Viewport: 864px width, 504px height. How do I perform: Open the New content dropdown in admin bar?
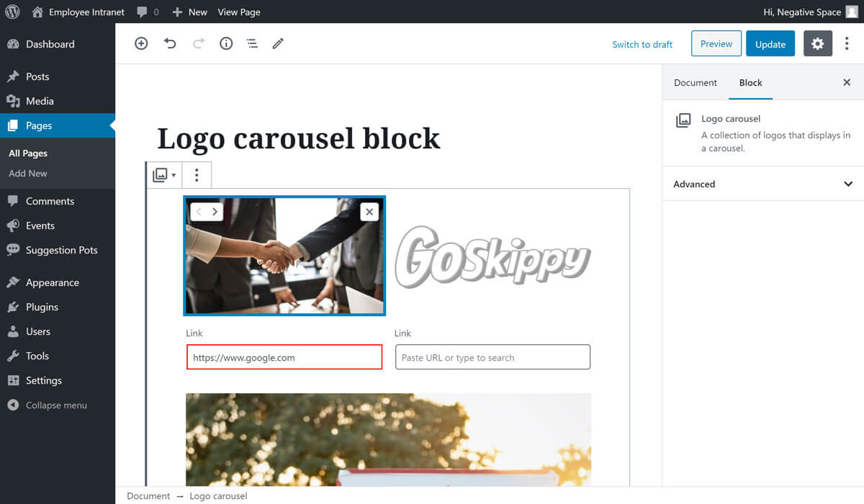[190, 12]
